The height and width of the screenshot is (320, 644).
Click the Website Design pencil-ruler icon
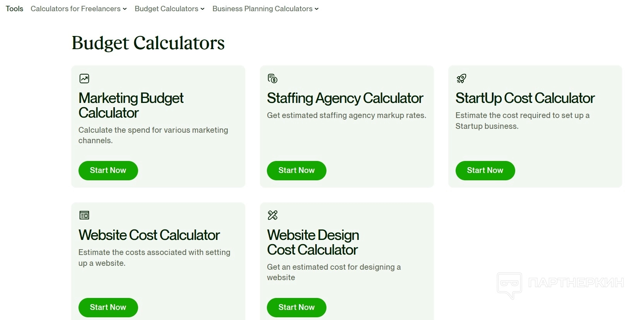273,215
